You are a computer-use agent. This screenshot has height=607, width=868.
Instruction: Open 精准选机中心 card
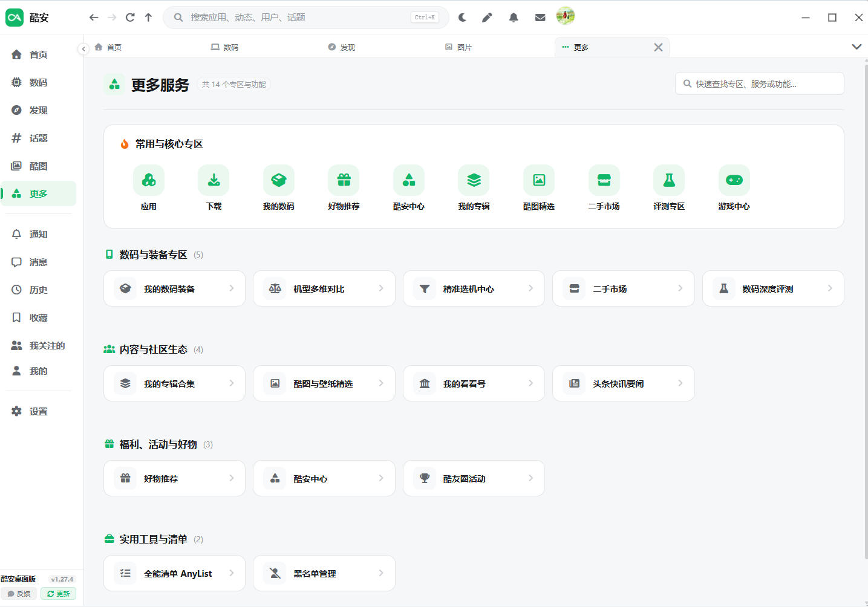pos(474,288)
